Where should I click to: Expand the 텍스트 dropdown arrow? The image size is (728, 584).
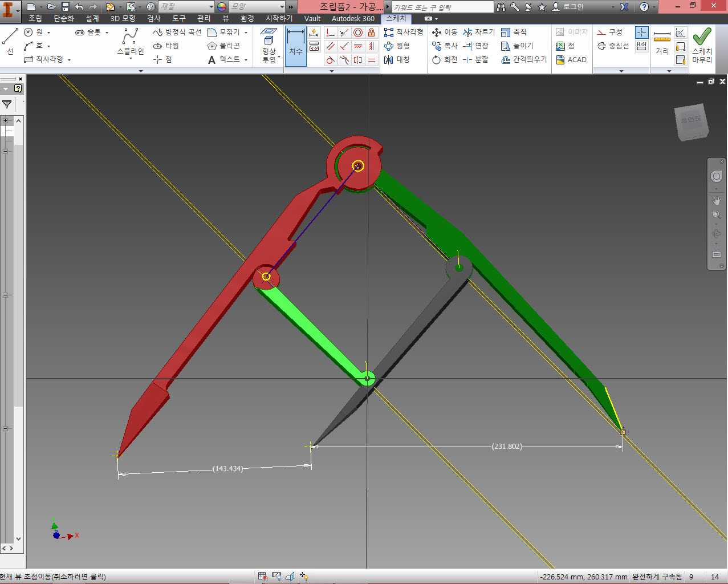[x=246, y=59]
